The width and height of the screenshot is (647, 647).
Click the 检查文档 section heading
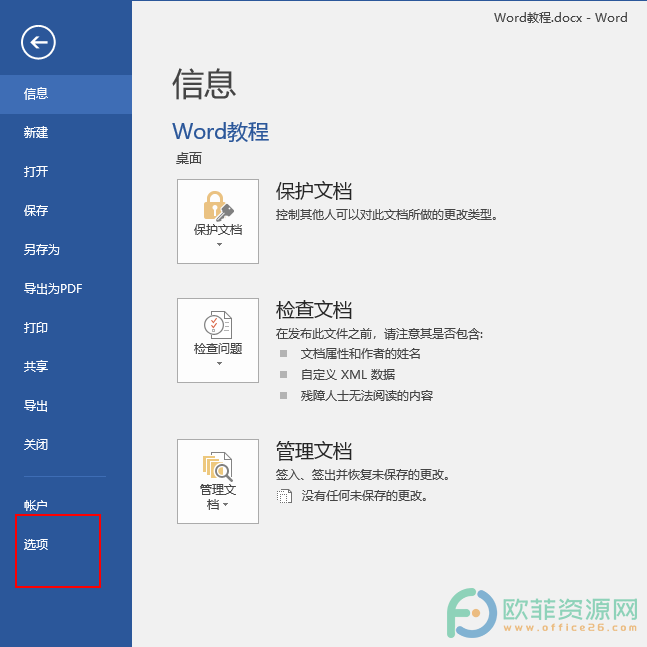(314, 310)
